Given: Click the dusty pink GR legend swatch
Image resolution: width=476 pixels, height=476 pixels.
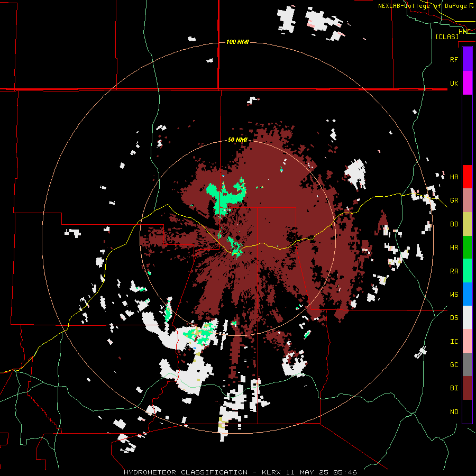Looking at the screenshot, I should click(467, 200).
